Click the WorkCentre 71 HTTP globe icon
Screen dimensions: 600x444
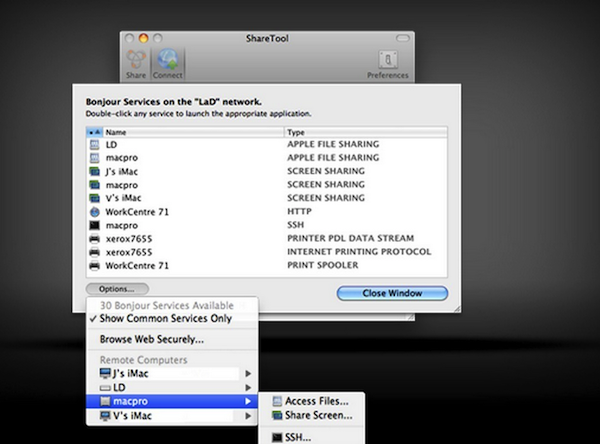[x=94, y=211]
